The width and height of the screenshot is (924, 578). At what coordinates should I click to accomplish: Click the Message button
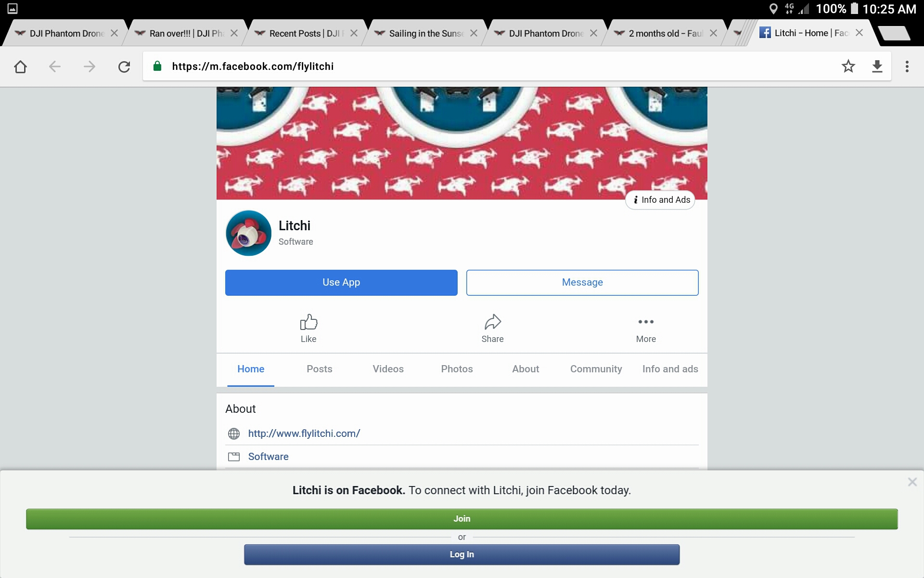tap(582, 283)
